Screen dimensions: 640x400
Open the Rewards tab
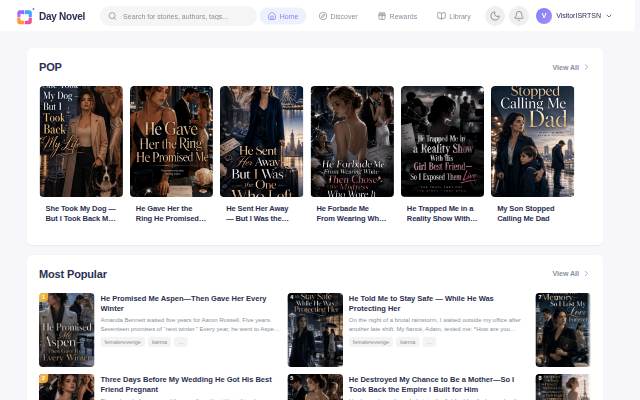click(398, 16)
